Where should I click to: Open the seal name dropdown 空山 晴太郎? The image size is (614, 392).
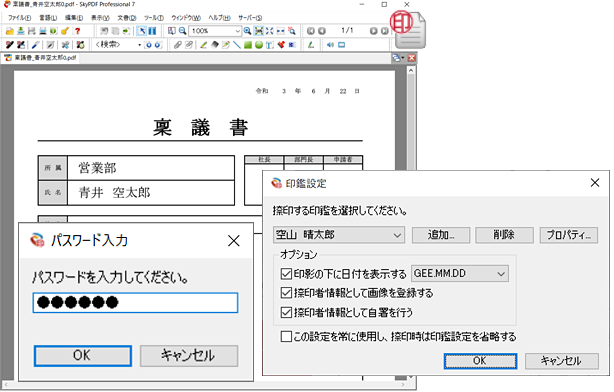(x=339, y=235)
